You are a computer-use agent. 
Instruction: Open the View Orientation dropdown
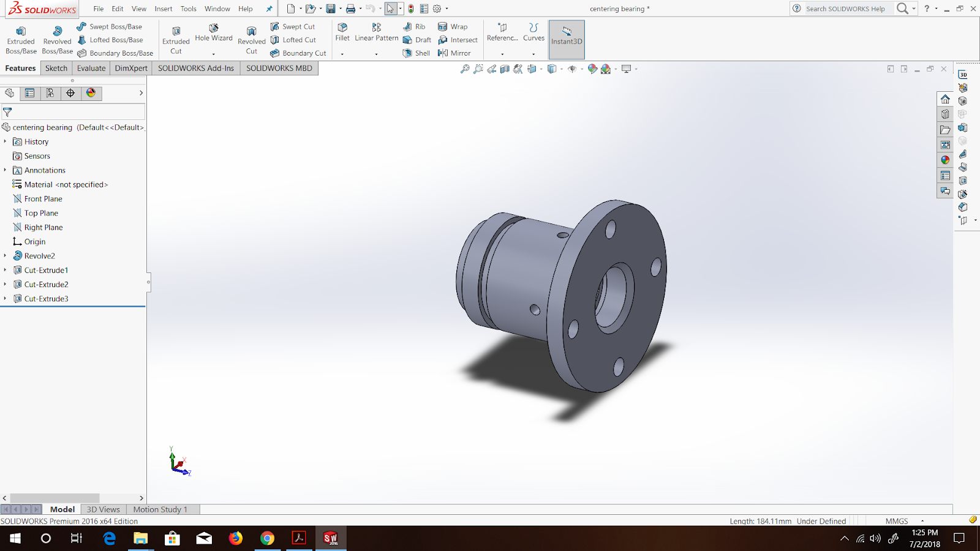541,69
